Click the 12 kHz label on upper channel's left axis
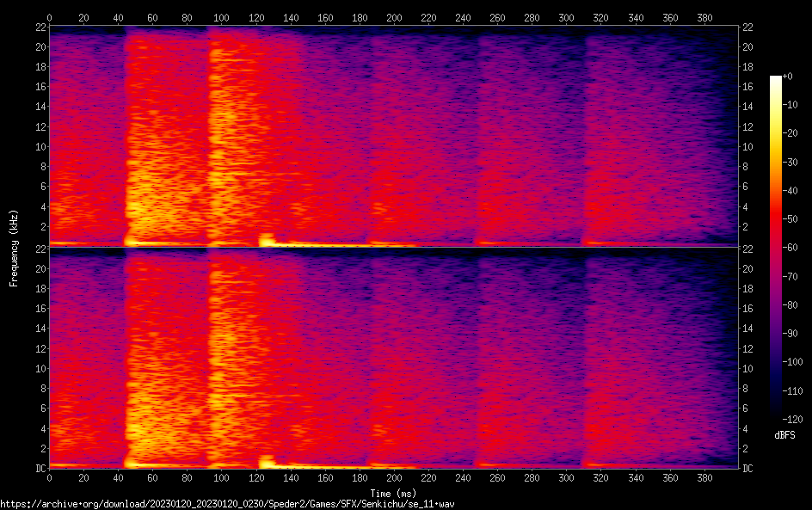Image resolution: width=812 pixels, height=510 pixels. (39, 126)
